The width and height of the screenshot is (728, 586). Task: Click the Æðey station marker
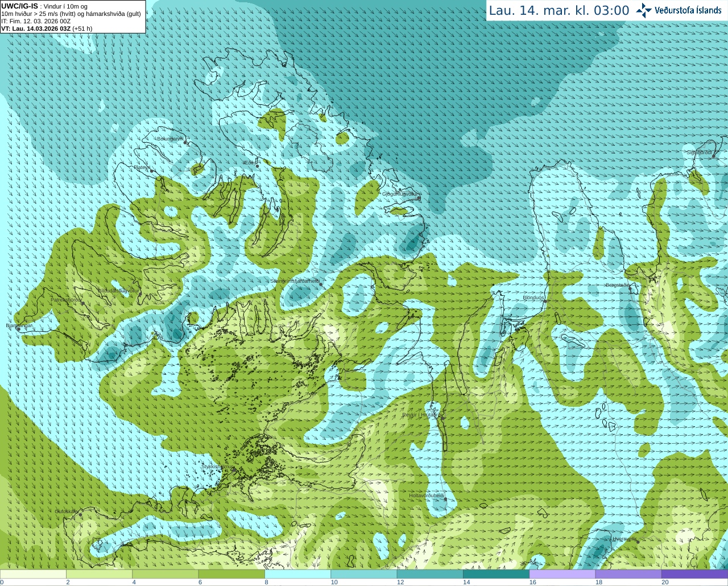tap(257, 166)
